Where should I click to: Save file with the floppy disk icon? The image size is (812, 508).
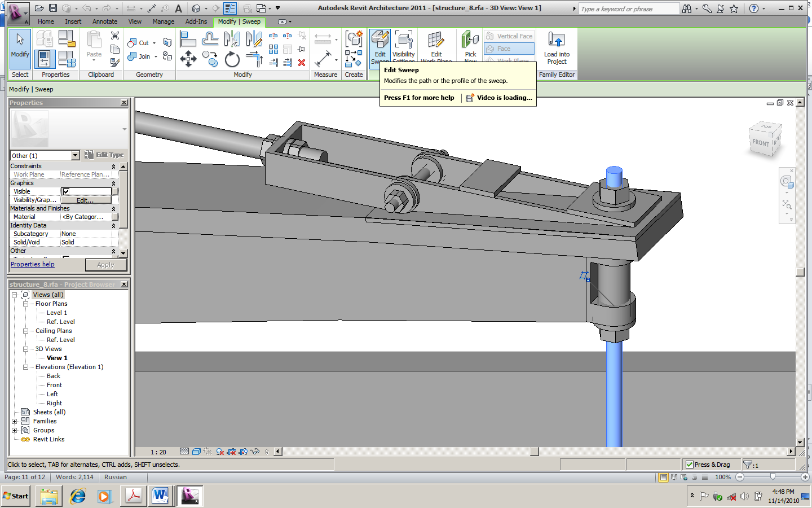tap(53, 8)
